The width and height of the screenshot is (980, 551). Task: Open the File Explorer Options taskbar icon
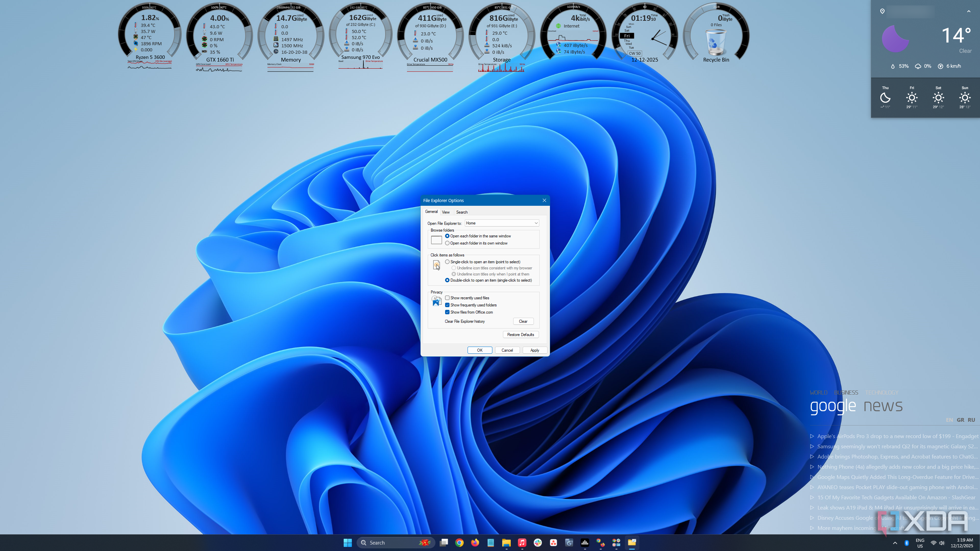632,542
